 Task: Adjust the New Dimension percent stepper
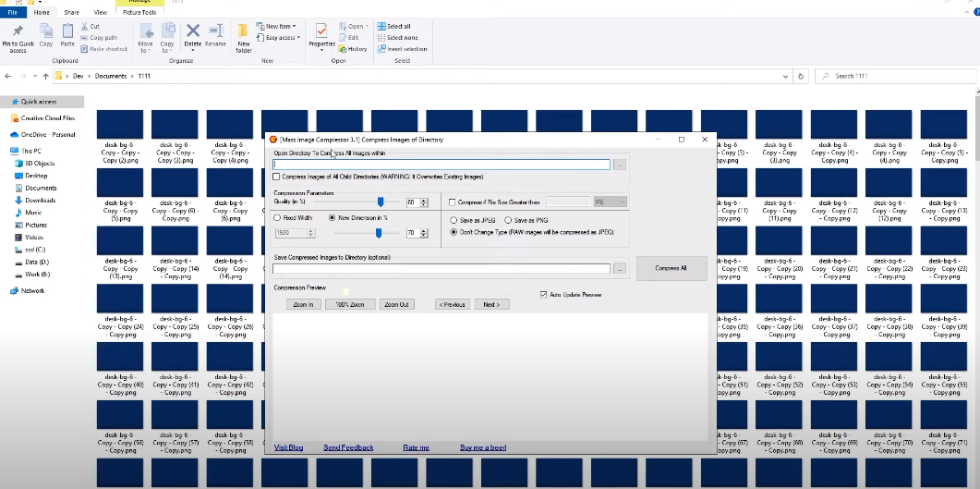coord(424,233)
